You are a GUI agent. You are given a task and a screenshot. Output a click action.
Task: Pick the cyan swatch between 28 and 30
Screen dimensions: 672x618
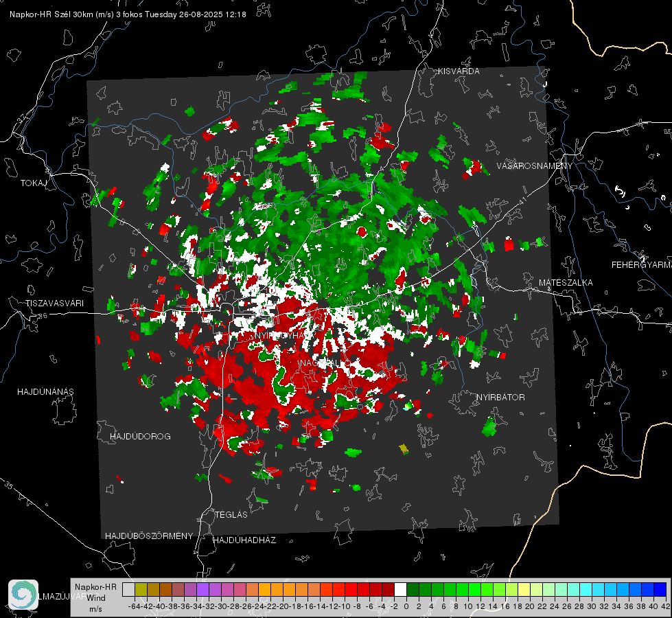click(x=586, y=589)
